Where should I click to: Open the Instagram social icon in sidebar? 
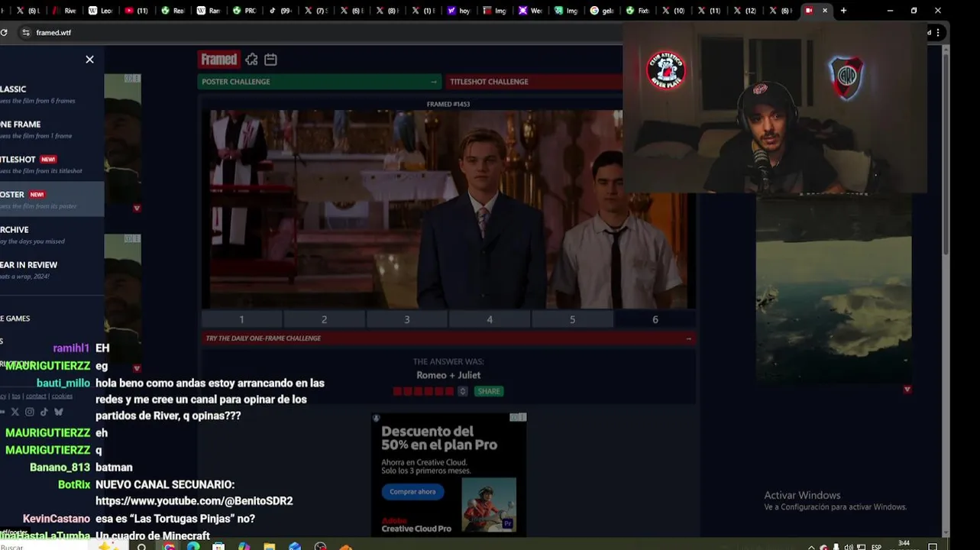[30, 412]
